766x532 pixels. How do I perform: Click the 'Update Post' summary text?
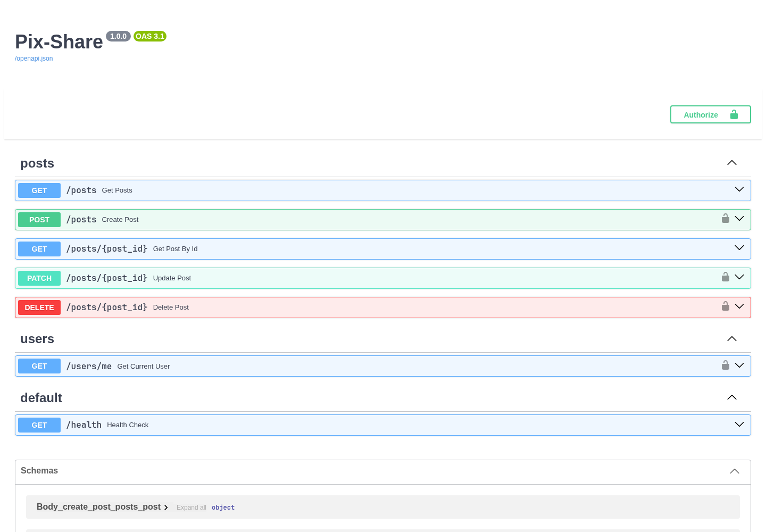[172, 278]
